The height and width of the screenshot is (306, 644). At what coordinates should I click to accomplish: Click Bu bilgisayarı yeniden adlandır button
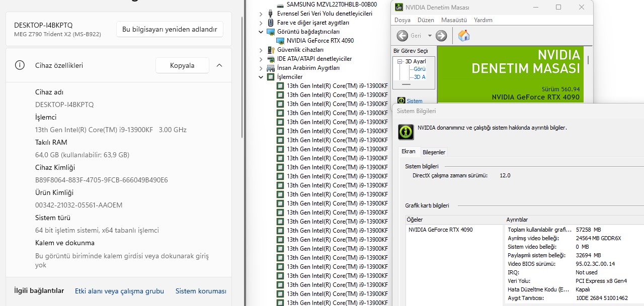coord(170,29)
